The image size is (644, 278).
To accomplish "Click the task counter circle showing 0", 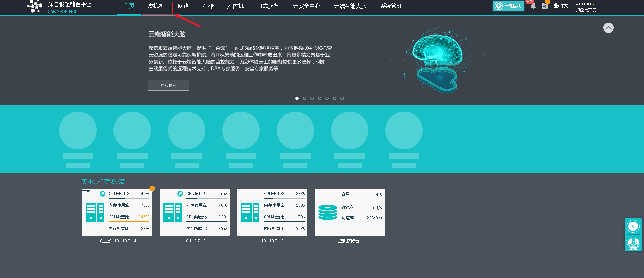I will tap(633, 226).
